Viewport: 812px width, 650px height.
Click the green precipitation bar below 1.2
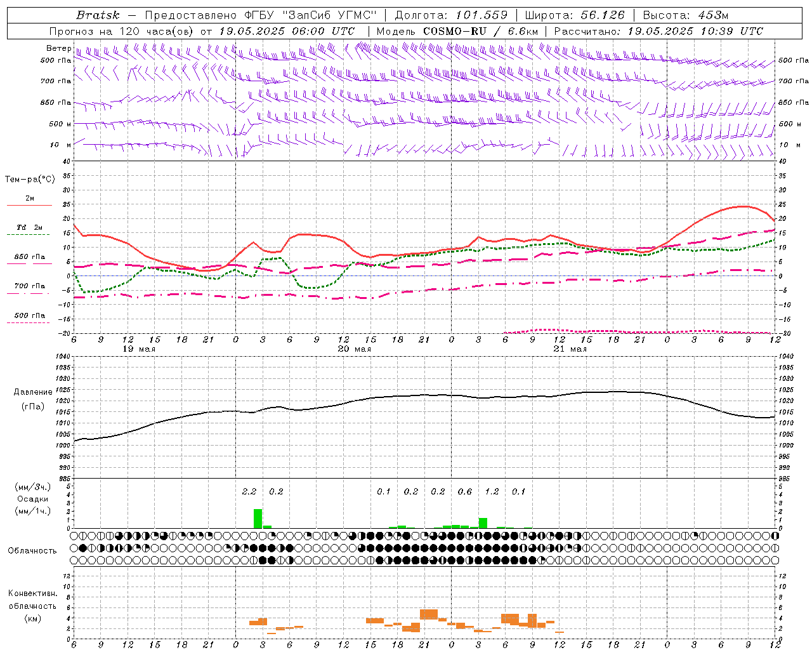483,523
